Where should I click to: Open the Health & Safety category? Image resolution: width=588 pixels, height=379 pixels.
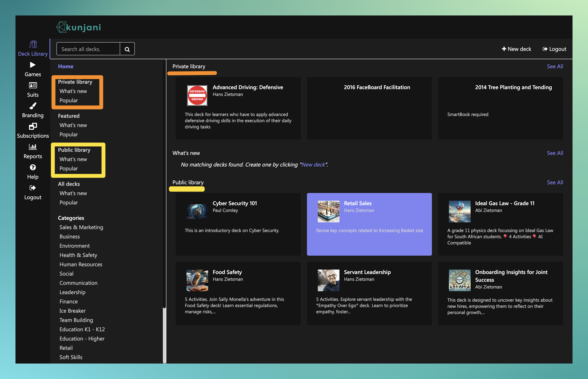pos(78,255)
